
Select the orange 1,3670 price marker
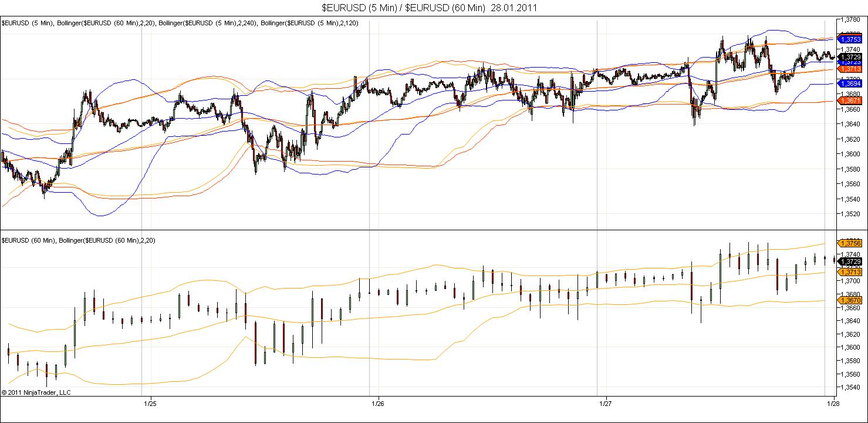click(850, 300)
